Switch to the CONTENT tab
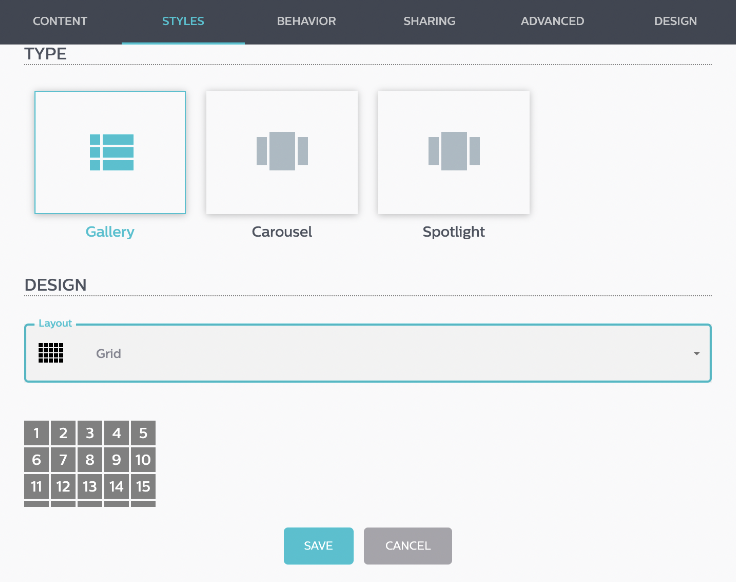 (60, 21)
